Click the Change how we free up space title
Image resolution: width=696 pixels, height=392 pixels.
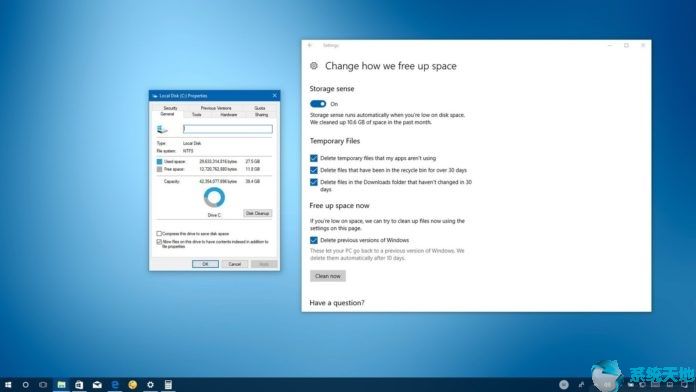pos(391,66)
